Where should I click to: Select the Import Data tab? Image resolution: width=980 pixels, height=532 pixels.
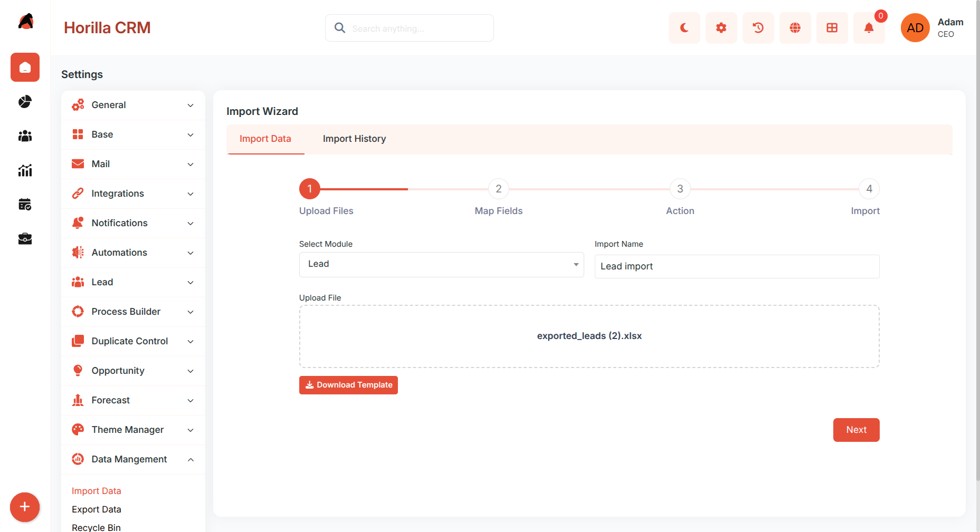[x=265, y=139]
